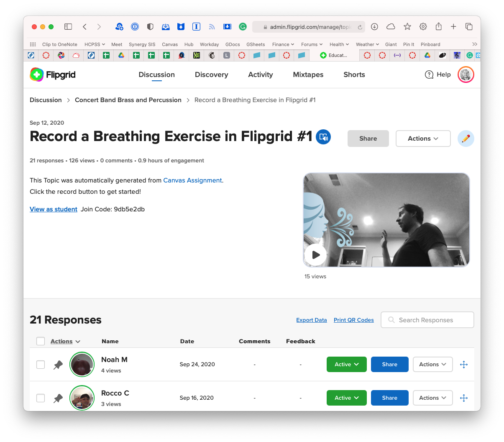The width and height of the screenshot is (504, 442).
Task: Play the breathing exercise video
Action: 316,254
